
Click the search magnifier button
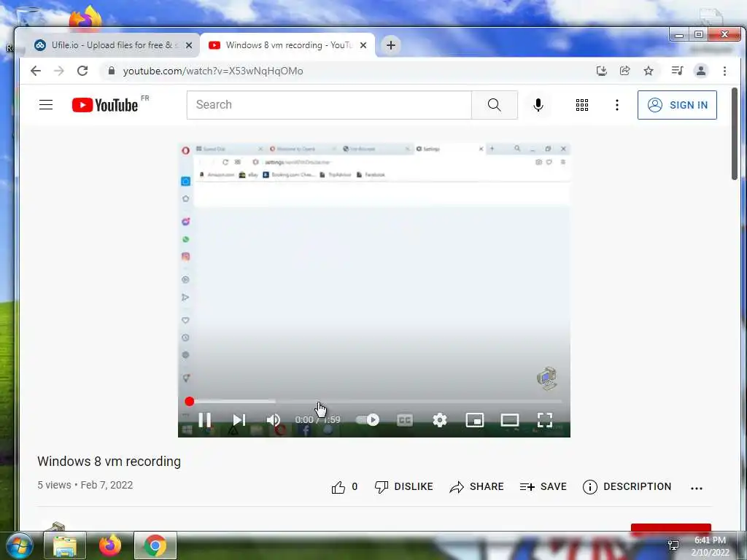(x=495, y=105)
